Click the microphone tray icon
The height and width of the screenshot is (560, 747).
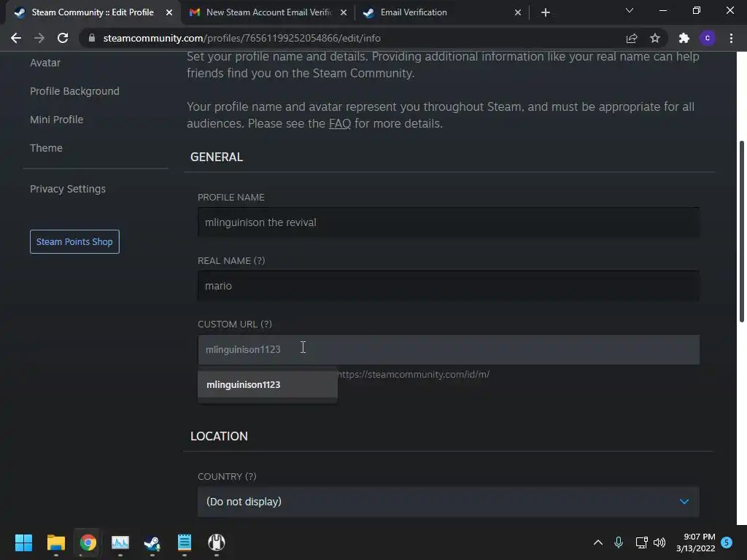click(x=619, y=542)
